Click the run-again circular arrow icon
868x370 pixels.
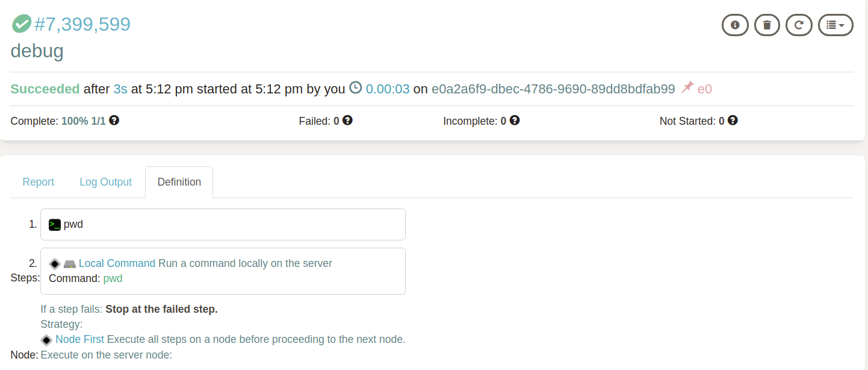click(799, 25)
